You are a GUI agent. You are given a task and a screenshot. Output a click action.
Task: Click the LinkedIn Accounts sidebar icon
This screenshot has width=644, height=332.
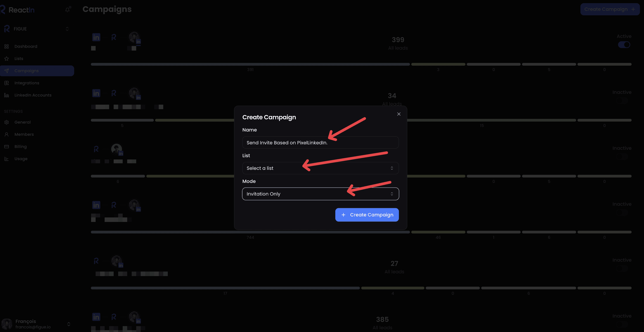click(6, 95)
